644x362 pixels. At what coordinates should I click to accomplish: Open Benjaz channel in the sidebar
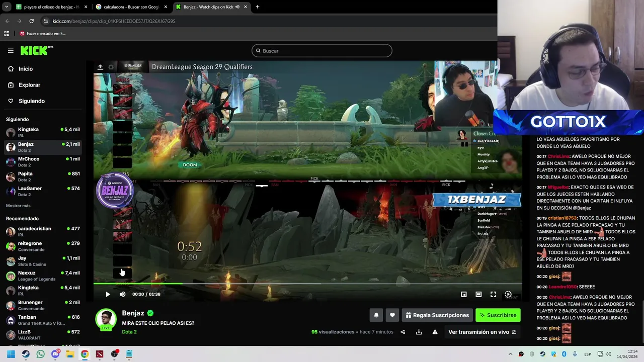click(x=43, y=147)
